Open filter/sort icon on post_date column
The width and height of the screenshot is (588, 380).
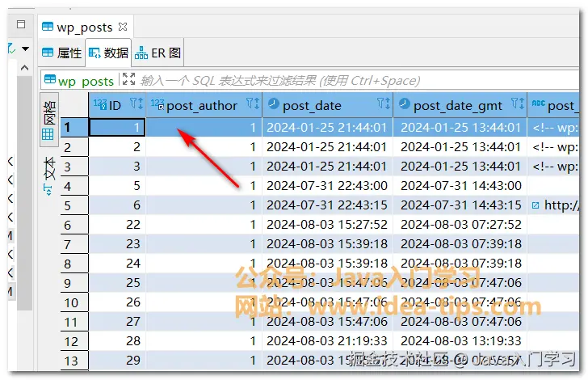click(x=384, y=103)
